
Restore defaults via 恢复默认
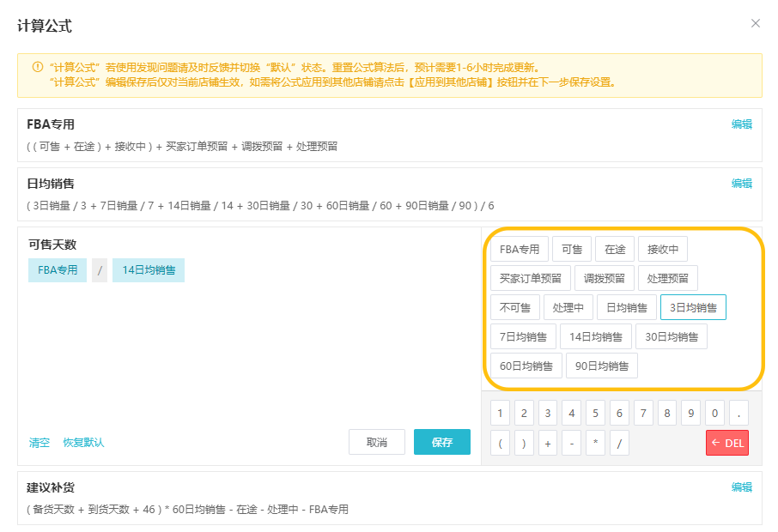click(x=85, y=441)
